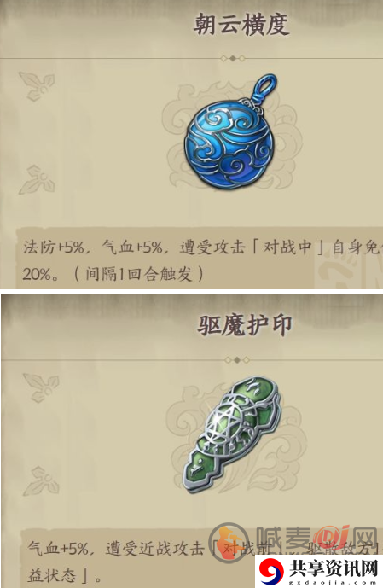Screen dimensions: 383x588
Task: Click the 遭受近战攻击 description text
Action: pos(154,549)
